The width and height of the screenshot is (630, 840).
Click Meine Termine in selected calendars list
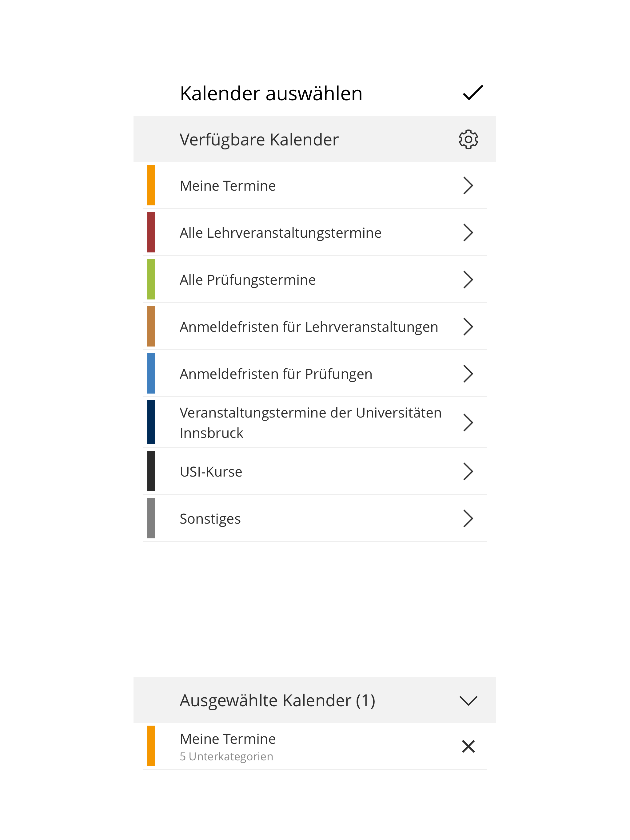[228, 739]
